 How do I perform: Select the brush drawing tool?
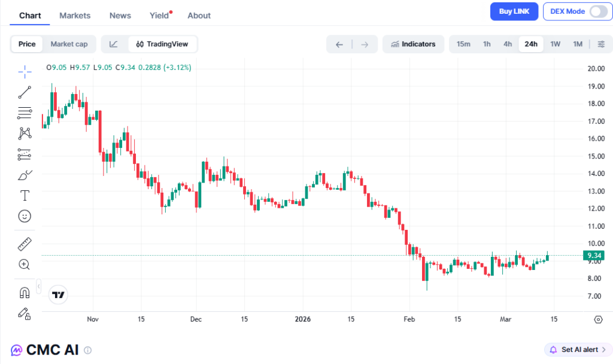[x=25, y=174]
